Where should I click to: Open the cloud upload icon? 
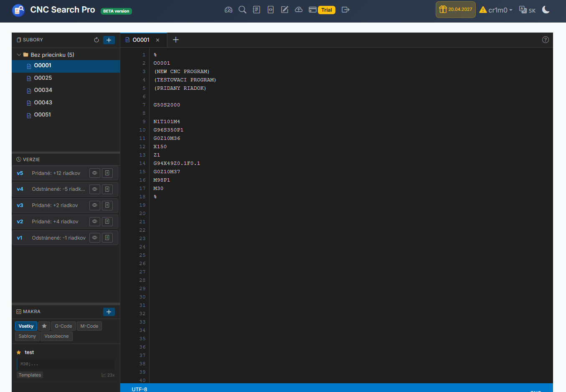click(299, 10)
